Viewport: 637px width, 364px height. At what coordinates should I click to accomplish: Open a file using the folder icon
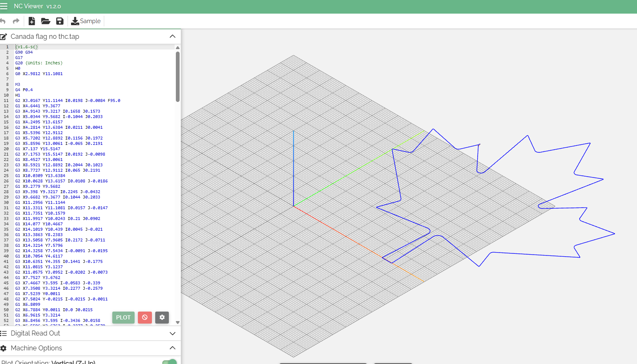tap(45, 21)
